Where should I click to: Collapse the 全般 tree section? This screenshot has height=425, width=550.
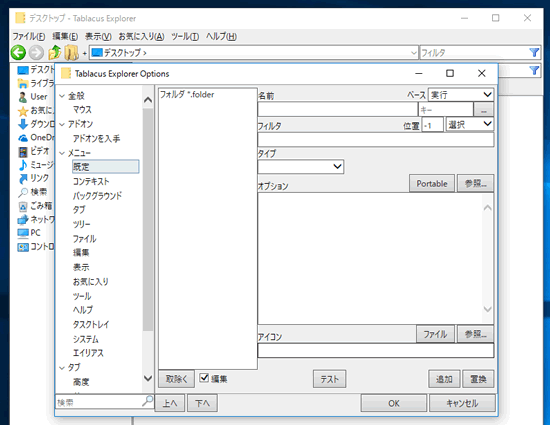point(62,96)
